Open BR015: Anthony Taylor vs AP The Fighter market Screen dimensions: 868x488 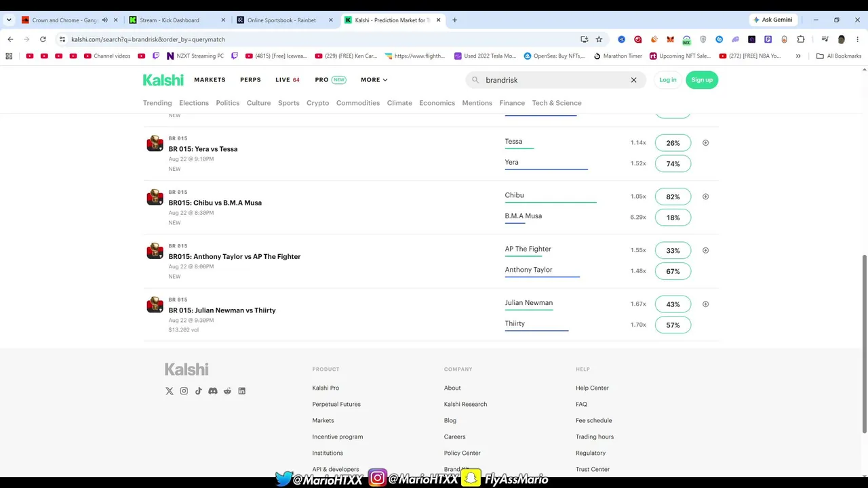(x=235, y=256)
